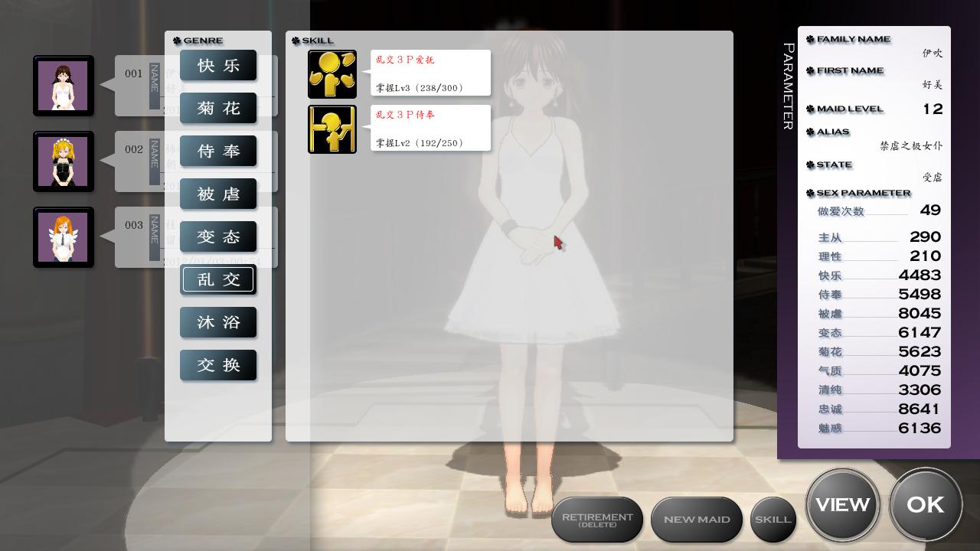Select the skill card showing Lv2 (192/250)

pyautogui.click(x=430, y=129)
